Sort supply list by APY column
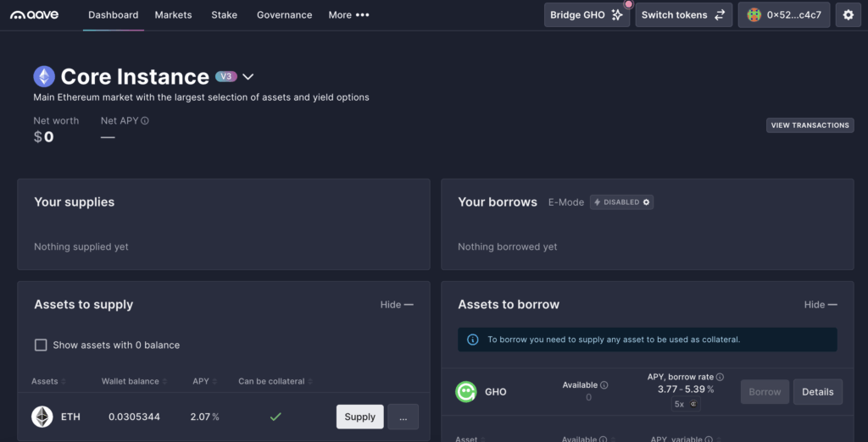868x442 pixels. coord(205,381)
